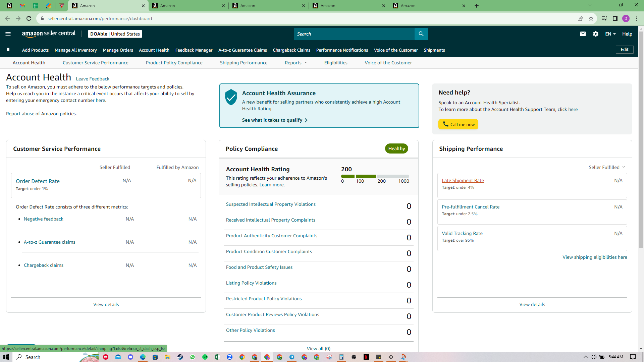Open Negative feedback link
Viewport: 644px width, 362px height.
pyautogui.click(x=43, y=219)
